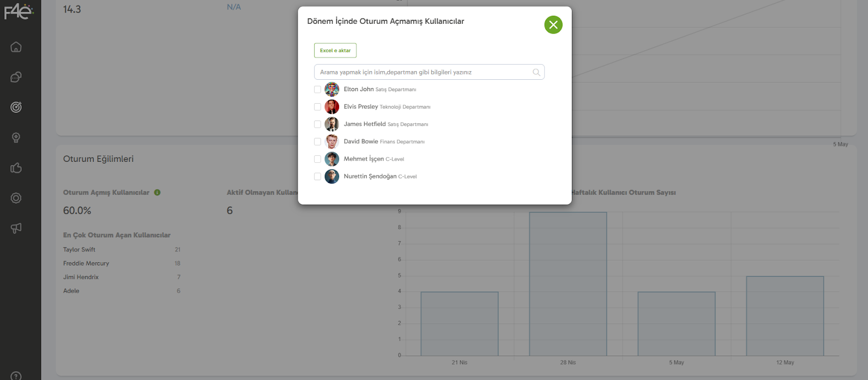Tick the James Hetfield checkbox
Image resolution: width=868 pixels, height=380 pixels.
(317, 124)
